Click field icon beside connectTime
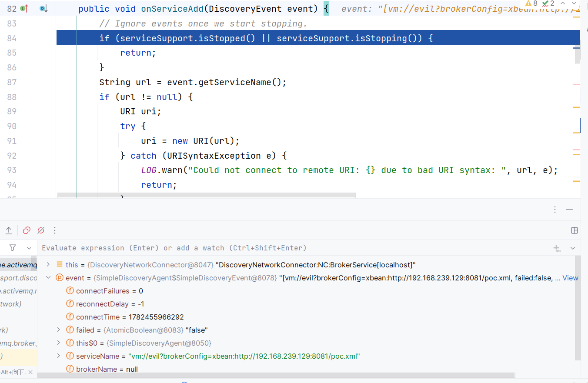Screen dimensions: 588x383 [x=70, y=317]
